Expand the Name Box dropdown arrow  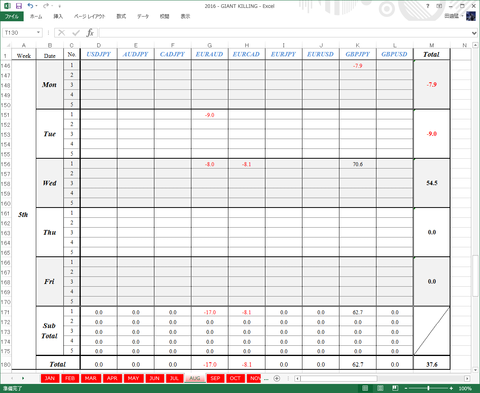(39, 33)
